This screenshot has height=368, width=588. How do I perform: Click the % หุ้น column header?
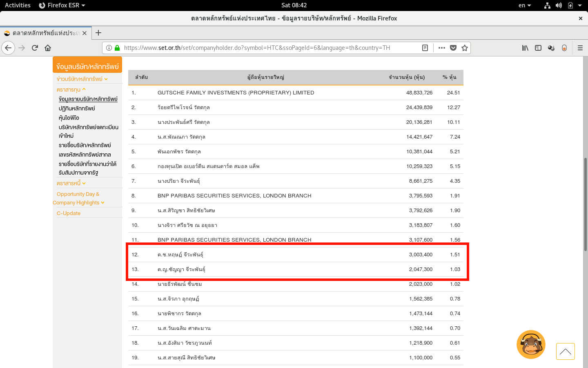450,77
